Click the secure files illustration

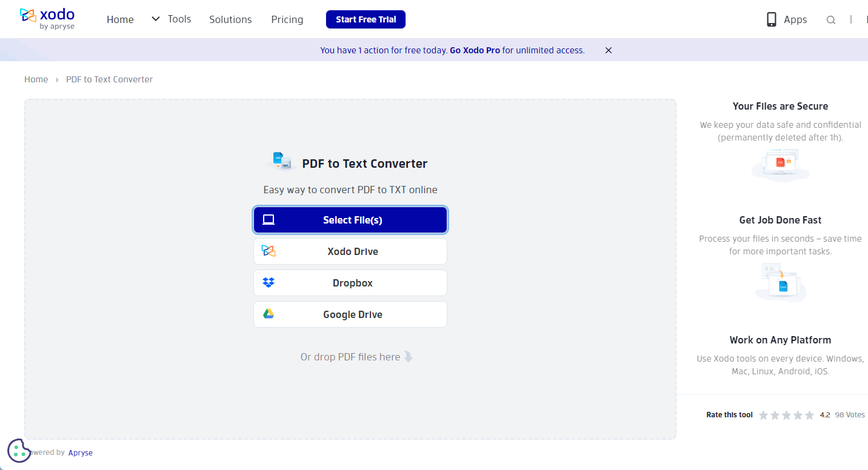click(x=781, y=164)
